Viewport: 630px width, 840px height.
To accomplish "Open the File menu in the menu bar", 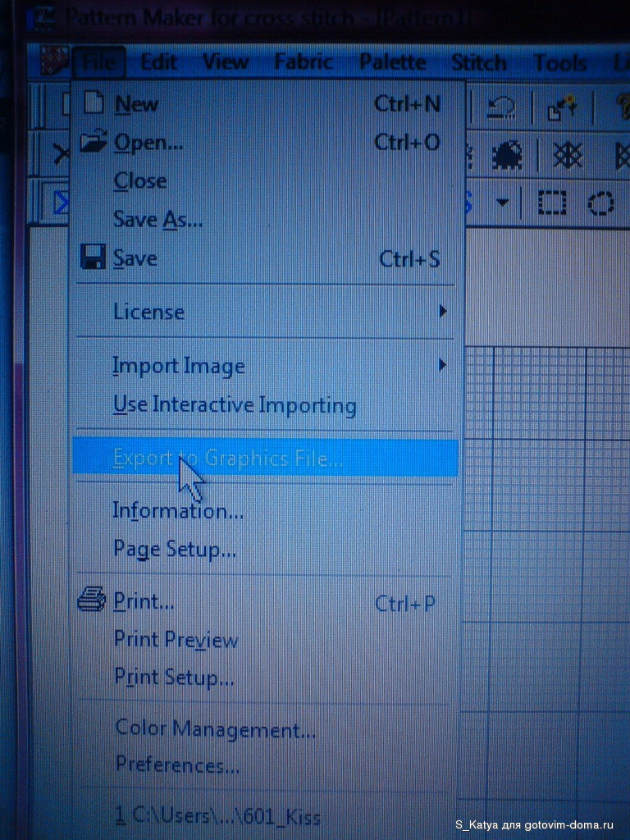I will pos(99,63).
